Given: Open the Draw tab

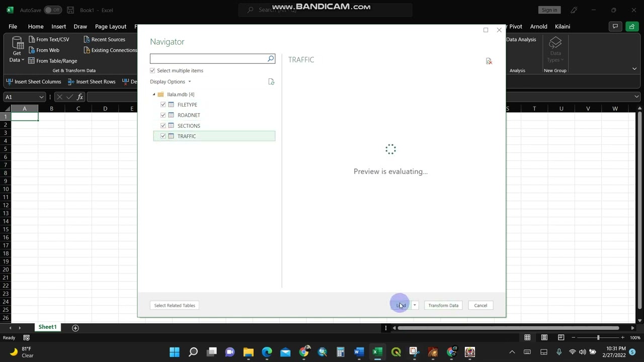Looking at the screenshot, I should point(80,27).
